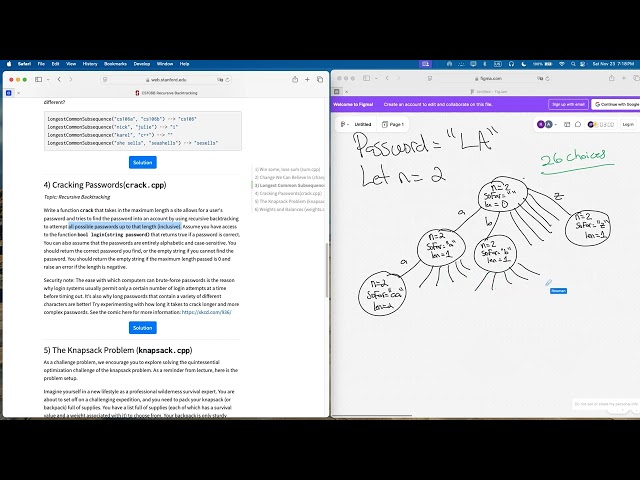Go back in the Stanford Safari window
This screenshot has width=640, height=480.
(x=59, y=78)
